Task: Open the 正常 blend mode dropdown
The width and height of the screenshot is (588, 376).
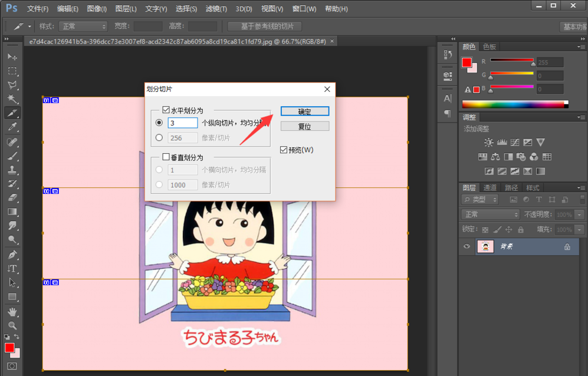Action: pyautogui.click(x=490, y=214)
